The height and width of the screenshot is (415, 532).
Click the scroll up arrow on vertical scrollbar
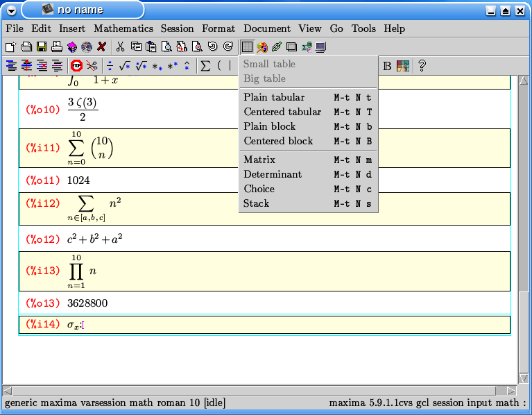[524, 81]
